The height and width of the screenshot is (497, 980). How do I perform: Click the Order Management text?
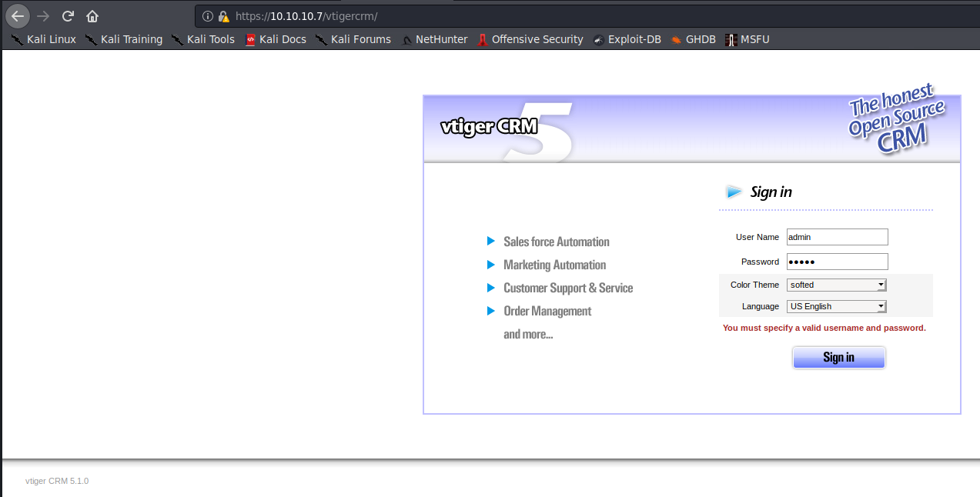click(547, 311)
